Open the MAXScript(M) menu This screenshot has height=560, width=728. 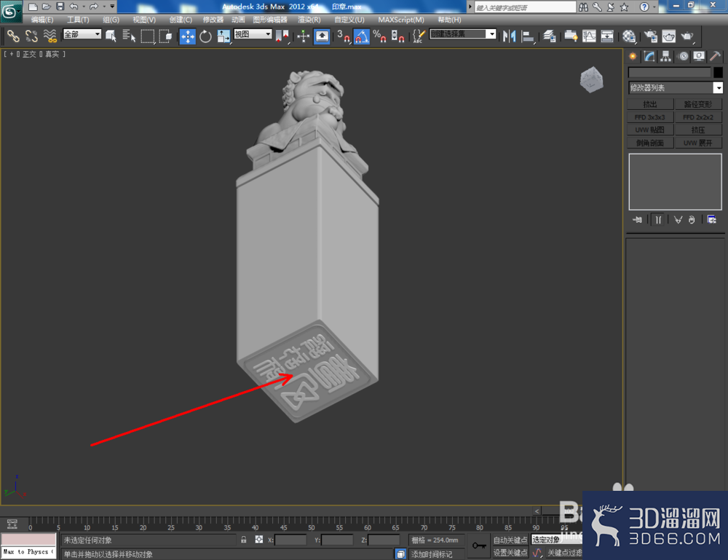pyautogui.click(x=401, y=20)
